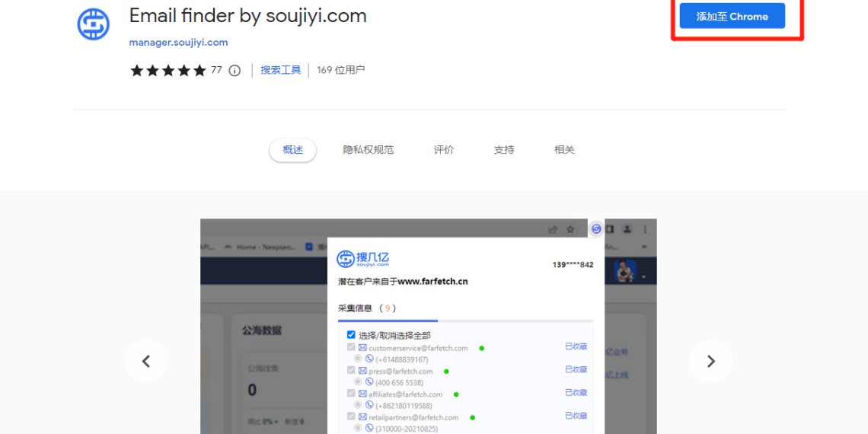
Task: Click the share icon in preview toolbar
Action: 553,229
